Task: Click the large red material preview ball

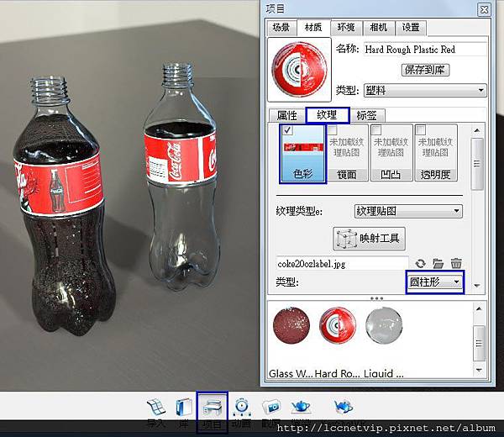Action: [x=299, y=70]
